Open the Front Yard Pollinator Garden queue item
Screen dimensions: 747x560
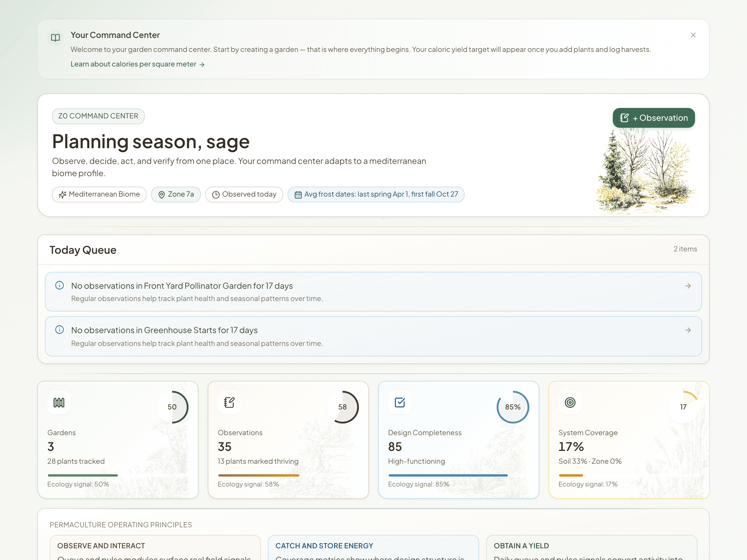(373, 291)
